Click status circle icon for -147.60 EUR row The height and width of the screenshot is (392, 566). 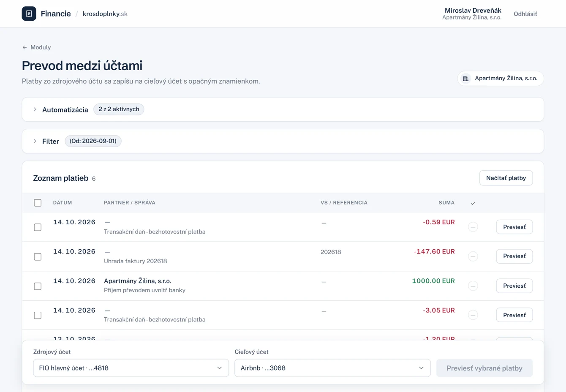click(x=473, y=256)
